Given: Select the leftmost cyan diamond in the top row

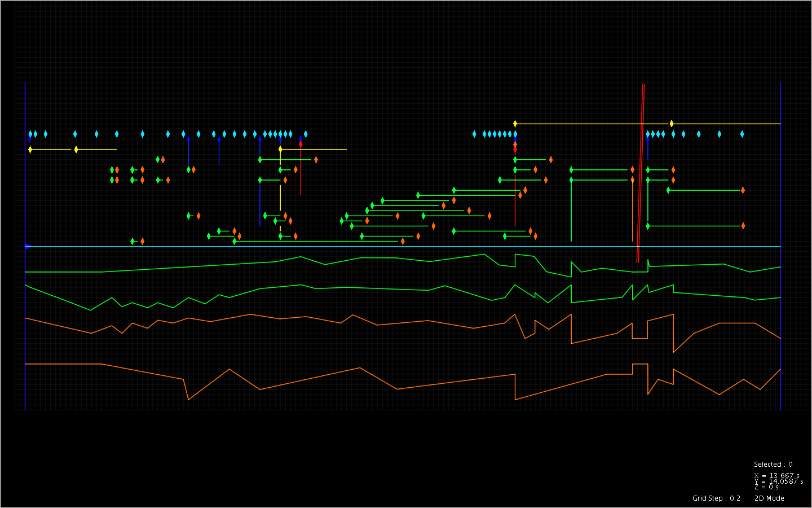Looking at the screenshot, I should tap(30, 134).
